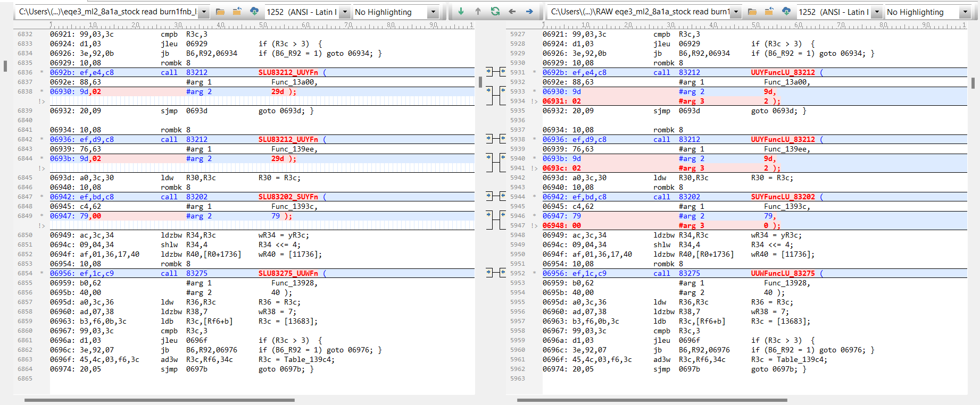Copy line 5944 difference to left

click(503, 196)
